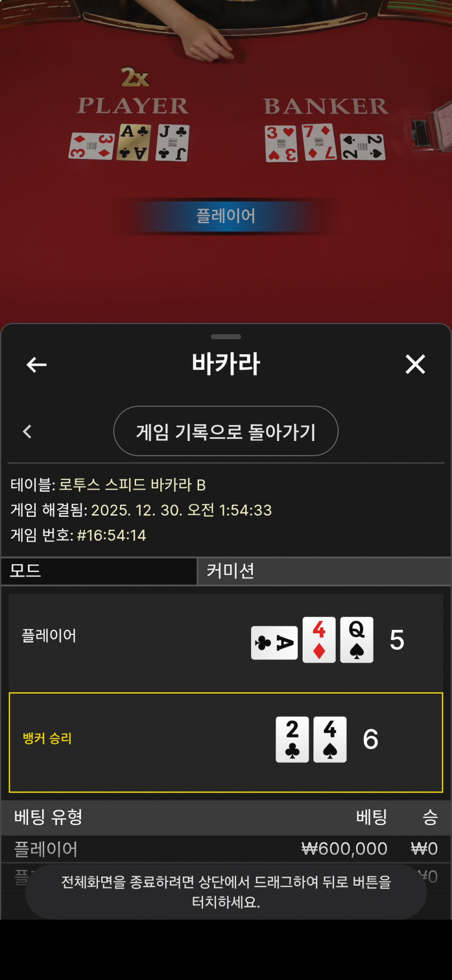The width and height of the screenshot is (452, 980).
Task: Go to previous game with left chevron
Action: click(x=27, y=432)
